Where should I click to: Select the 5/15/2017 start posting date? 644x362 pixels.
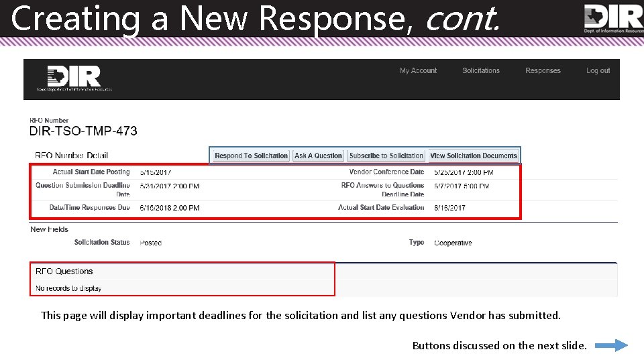(155, 172)
